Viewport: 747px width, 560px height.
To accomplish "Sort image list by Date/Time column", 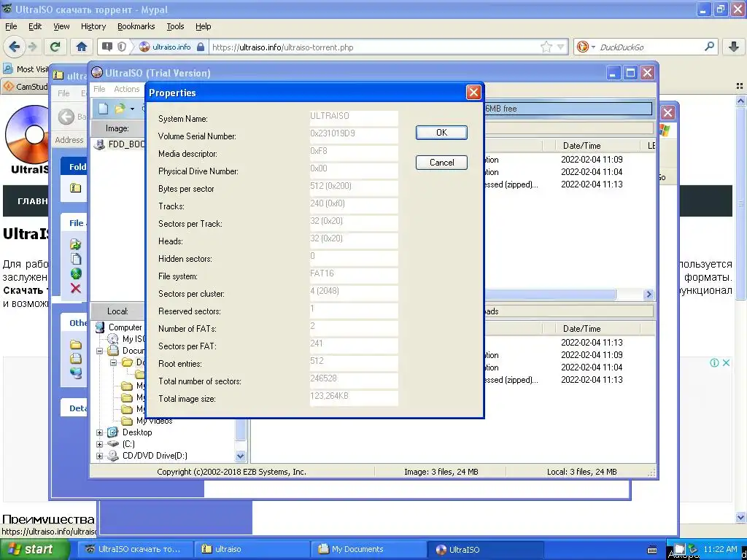I will (x=581, y=146).
